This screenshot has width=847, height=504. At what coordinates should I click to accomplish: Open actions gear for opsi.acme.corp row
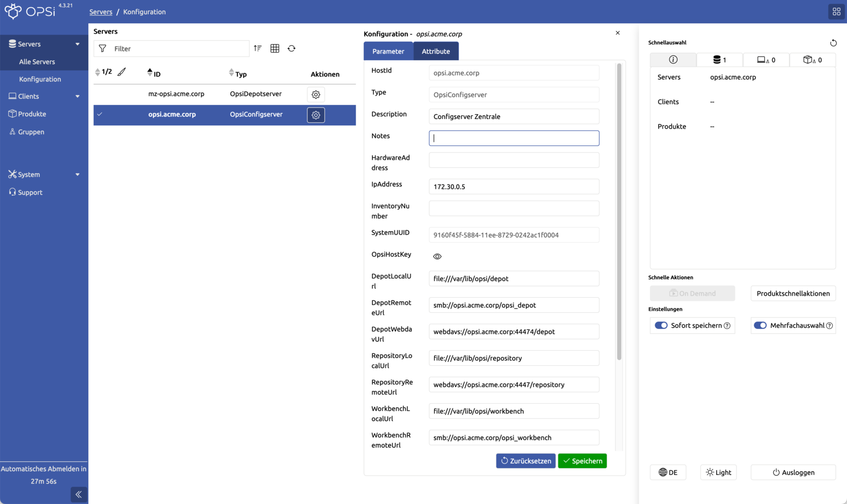coord(316,115)
